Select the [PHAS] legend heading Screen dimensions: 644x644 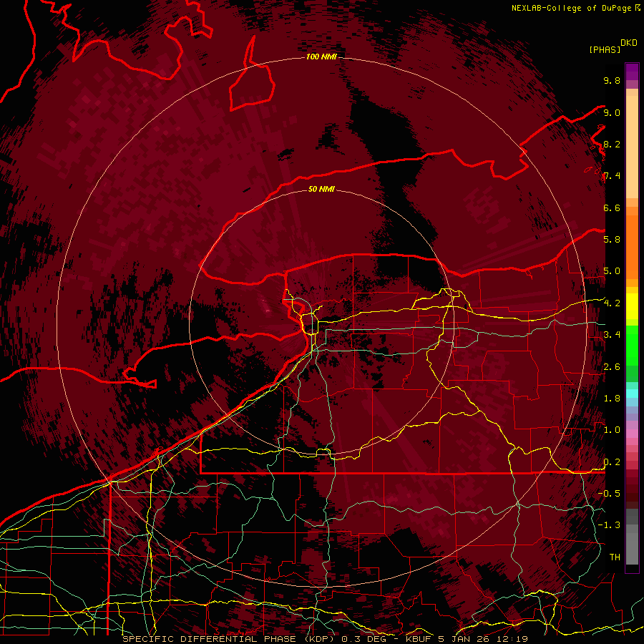point(605,49)
